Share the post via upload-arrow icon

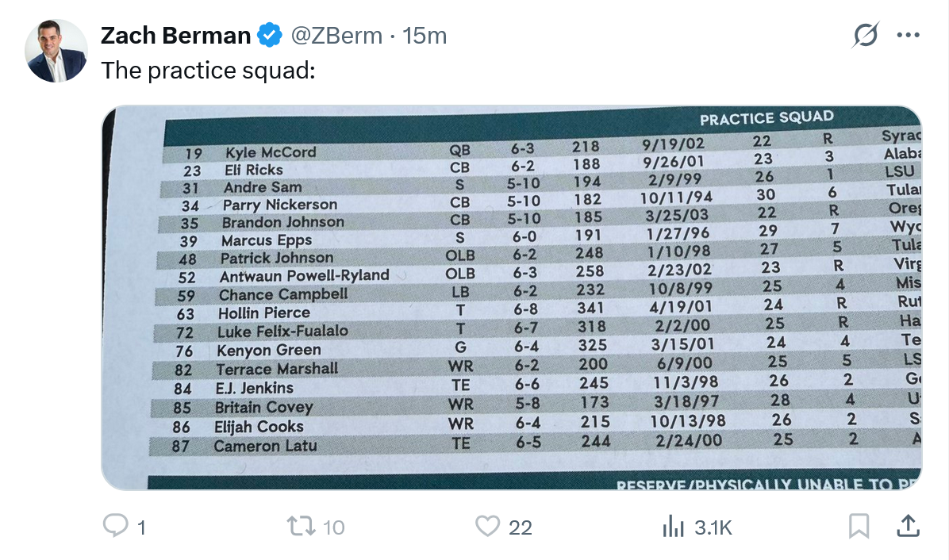click(908, 525)
